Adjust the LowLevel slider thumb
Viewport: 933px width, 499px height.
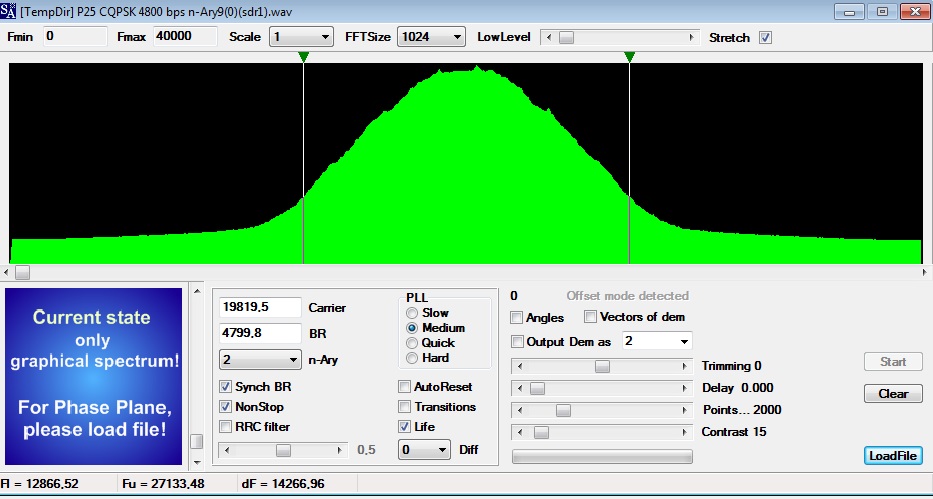coord(566,37)
